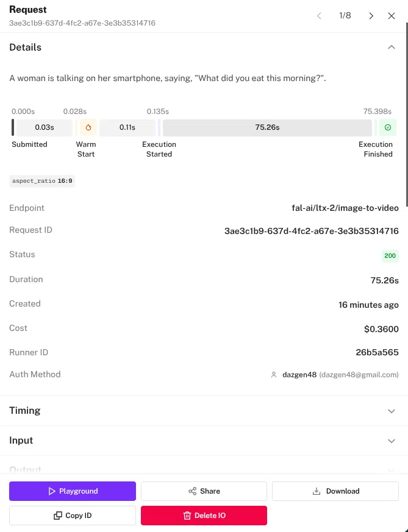
Task: Go to next request arrow
Action: point(371,16)
